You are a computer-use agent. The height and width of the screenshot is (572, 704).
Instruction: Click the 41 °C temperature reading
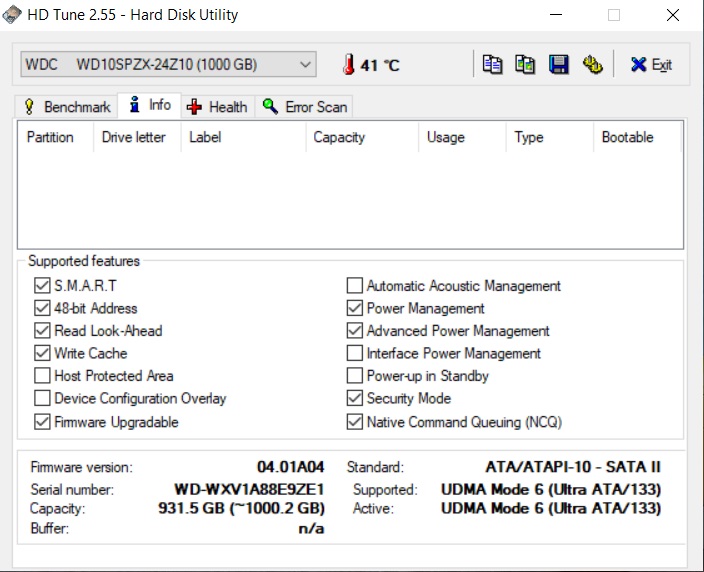click(x=379, y=66)
